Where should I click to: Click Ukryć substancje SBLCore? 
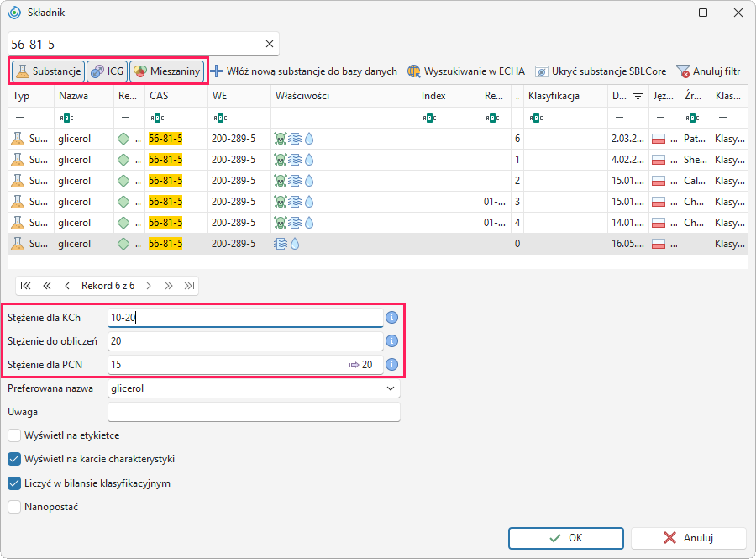tap(601, 71)
